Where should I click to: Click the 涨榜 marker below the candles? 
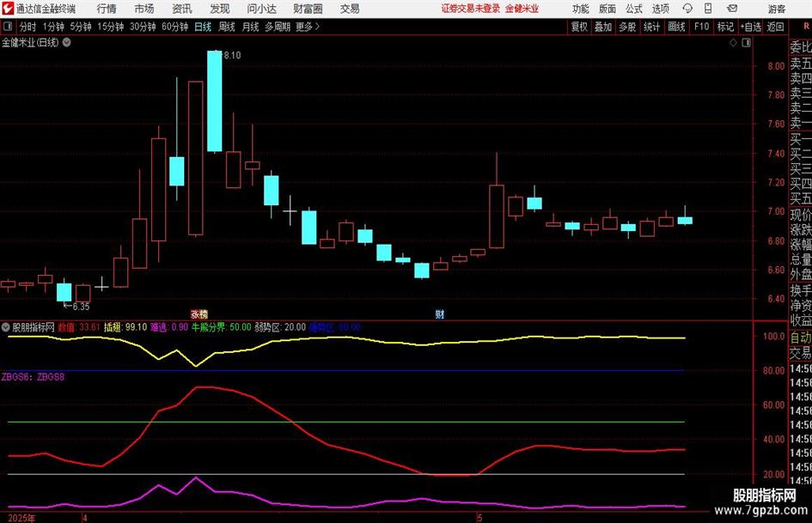[198, 313]
